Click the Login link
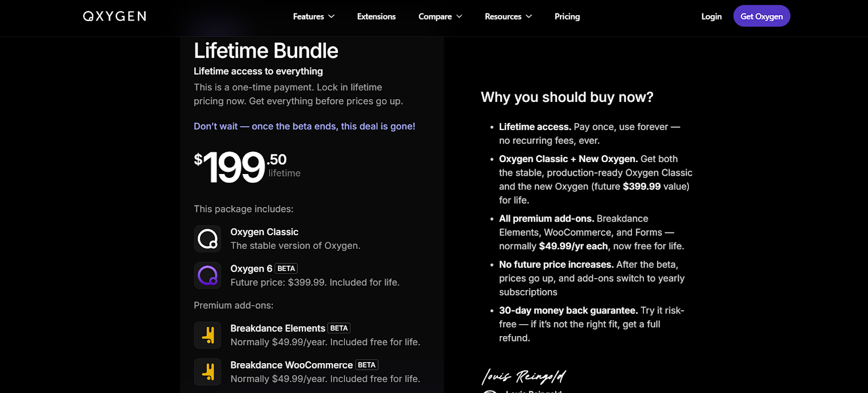Viewport: 868px width, 393px height. (x=711, y=17)
